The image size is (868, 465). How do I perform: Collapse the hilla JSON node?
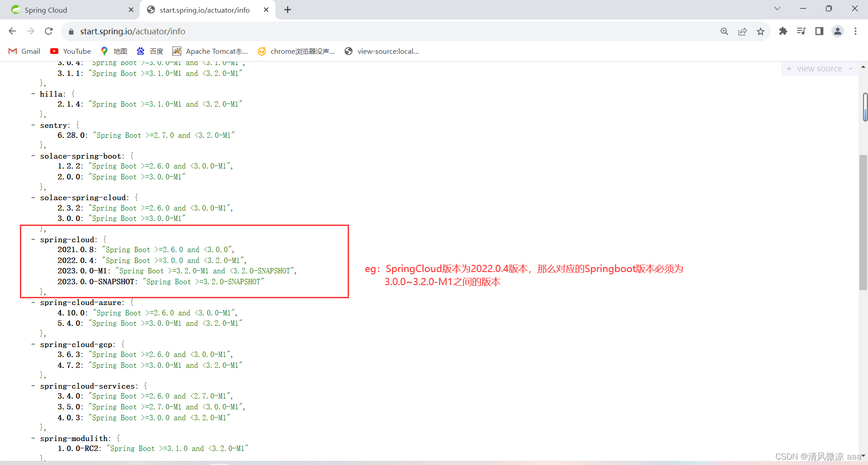click(33, 94)
